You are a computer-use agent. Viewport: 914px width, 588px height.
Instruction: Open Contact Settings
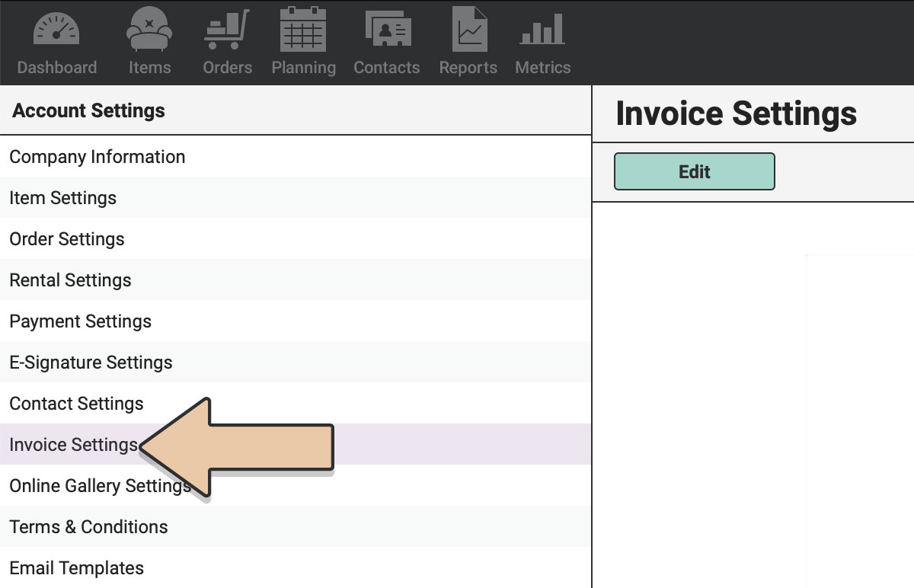[296, 404]
